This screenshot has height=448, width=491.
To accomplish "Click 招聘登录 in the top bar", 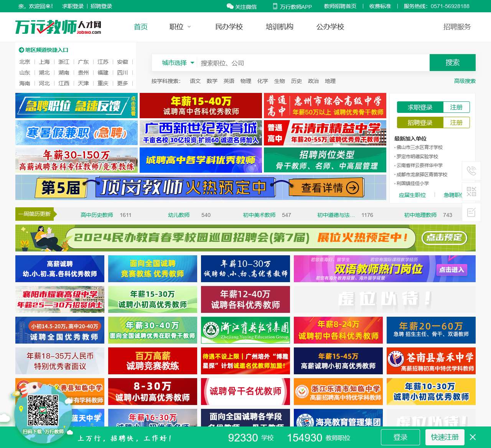I will [x=101, y=6].
